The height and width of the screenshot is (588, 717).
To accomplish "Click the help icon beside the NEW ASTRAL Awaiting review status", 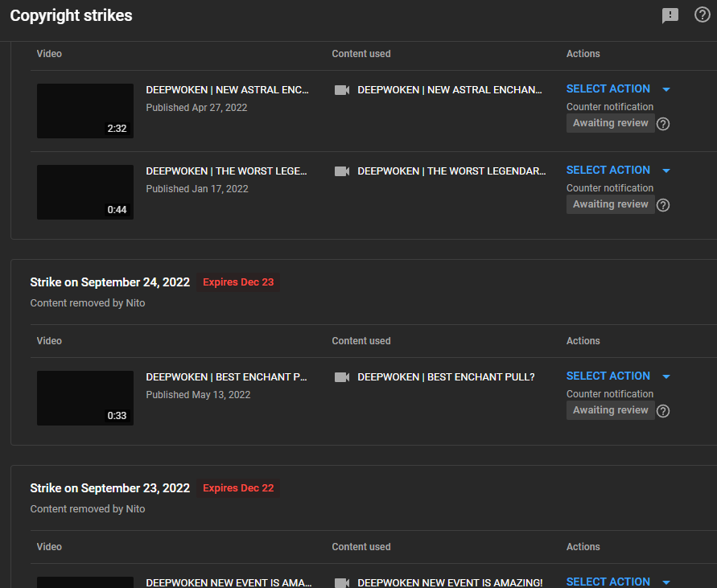I will [663, 124].
